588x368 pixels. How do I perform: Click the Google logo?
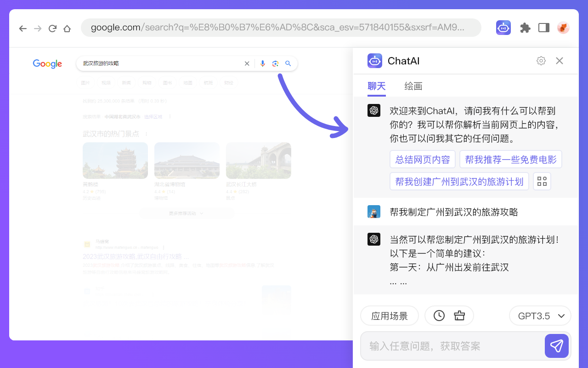coord(47,63)
